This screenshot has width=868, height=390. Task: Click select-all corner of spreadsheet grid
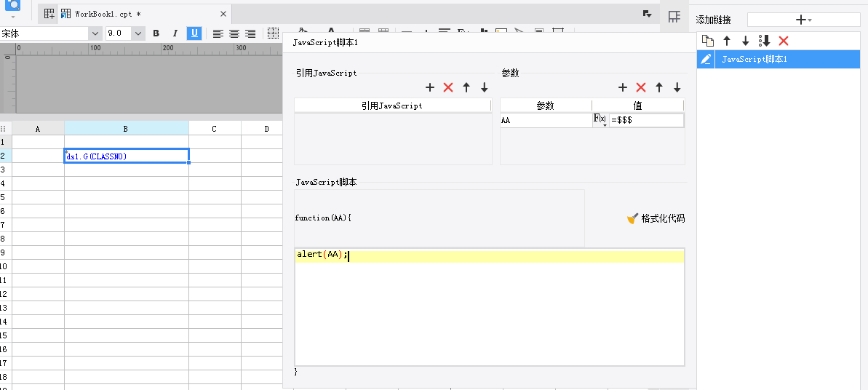point(6,129)
